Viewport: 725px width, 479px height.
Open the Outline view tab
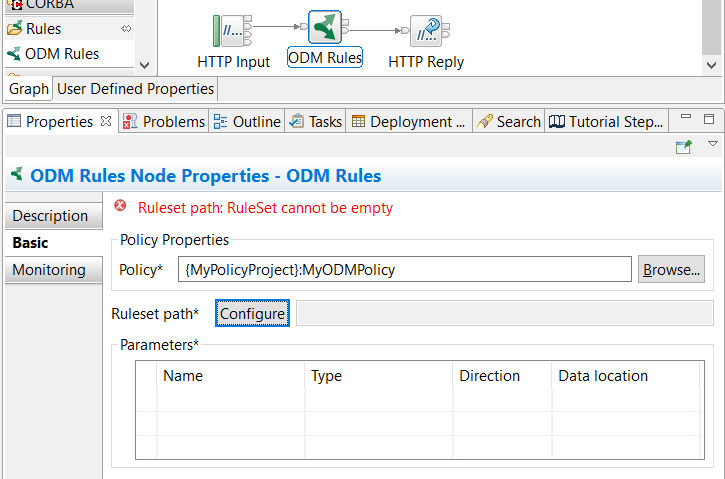247,122
